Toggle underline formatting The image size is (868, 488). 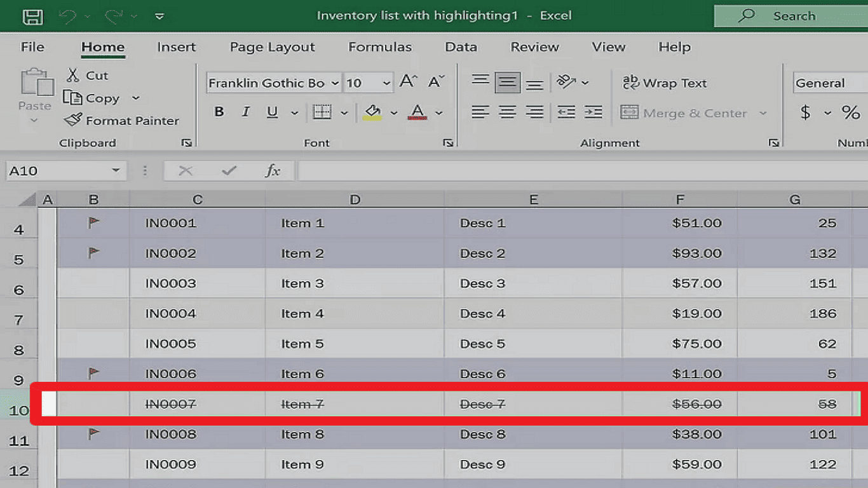tap(273, 112)
